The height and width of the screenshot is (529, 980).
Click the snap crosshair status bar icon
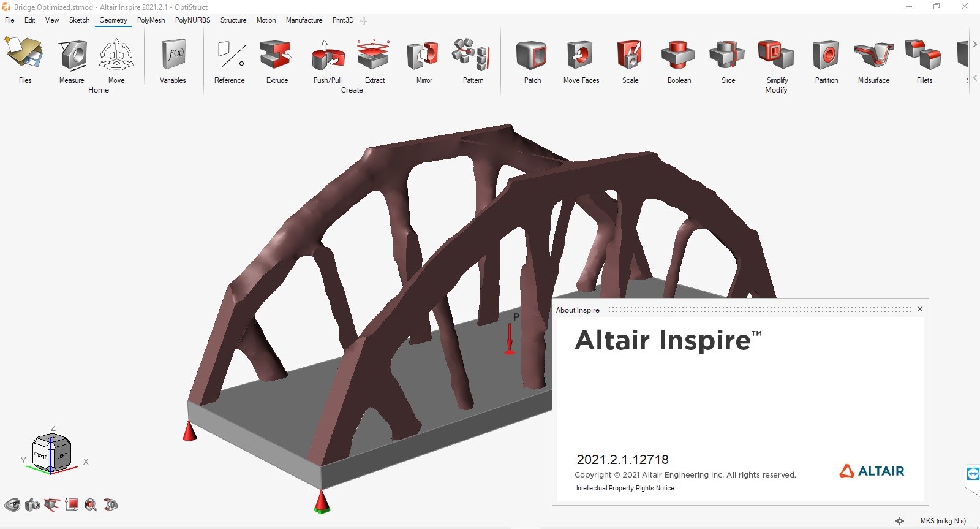[x=900, y=521]
